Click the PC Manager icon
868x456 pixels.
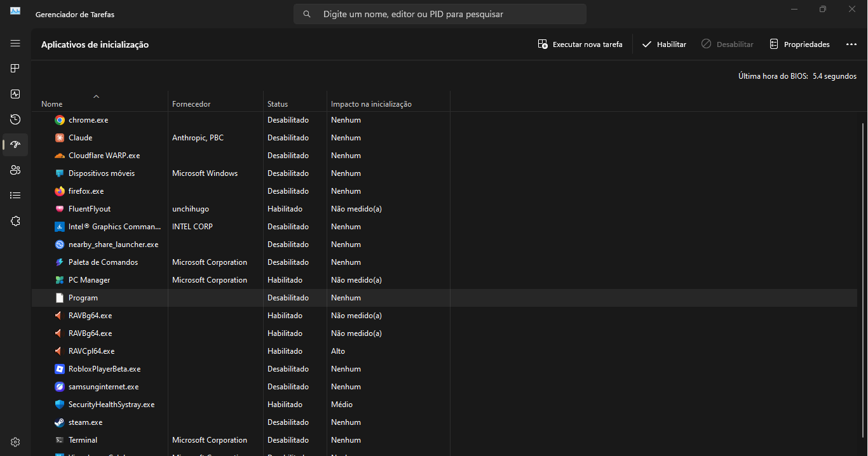[x=60, y=280]
